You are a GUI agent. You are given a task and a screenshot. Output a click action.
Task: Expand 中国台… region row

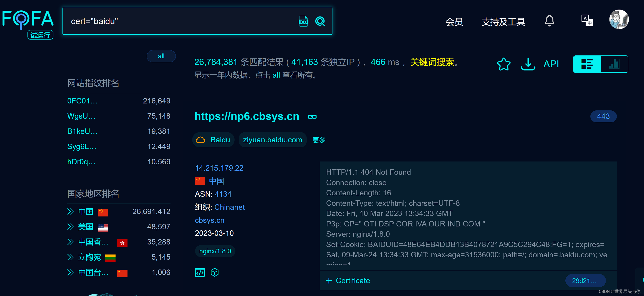click(71, 273)
